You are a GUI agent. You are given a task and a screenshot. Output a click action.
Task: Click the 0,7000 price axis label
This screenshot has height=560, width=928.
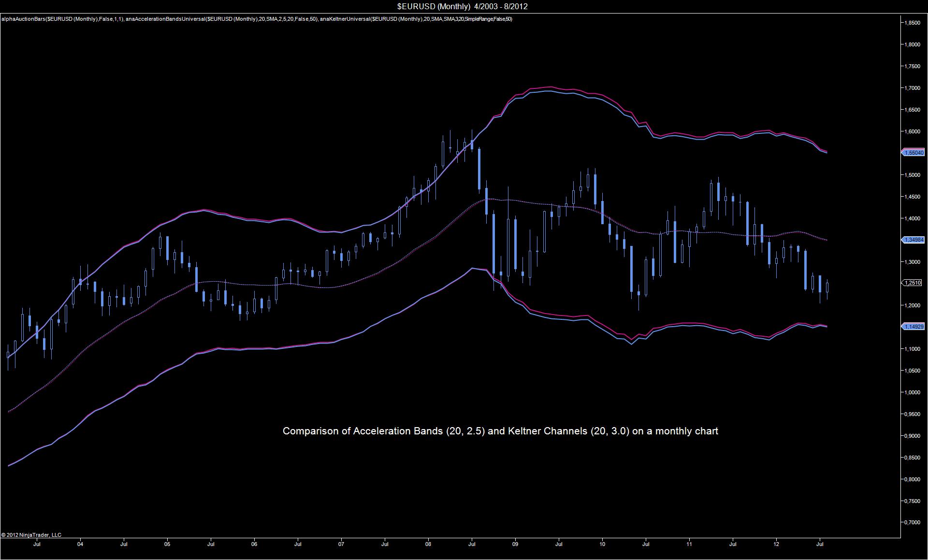pyautogui.click(x=913, y=522)
